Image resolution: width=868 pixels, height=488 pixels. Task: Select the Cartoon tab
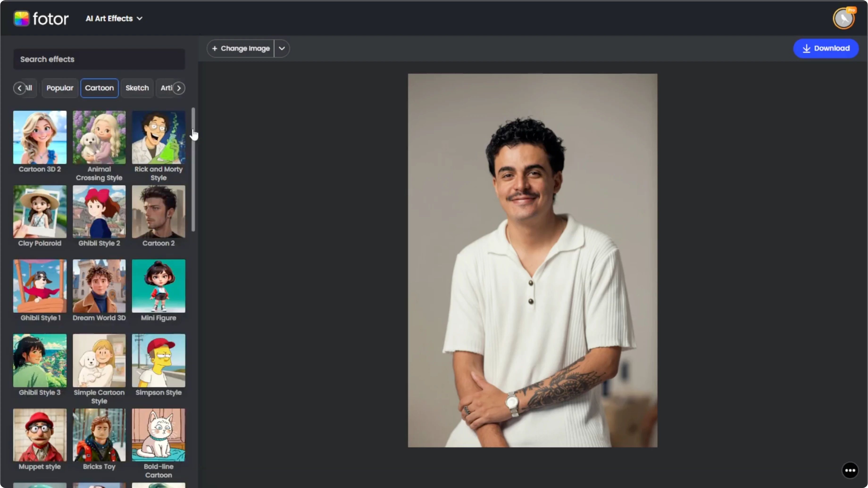pos(99,88)
